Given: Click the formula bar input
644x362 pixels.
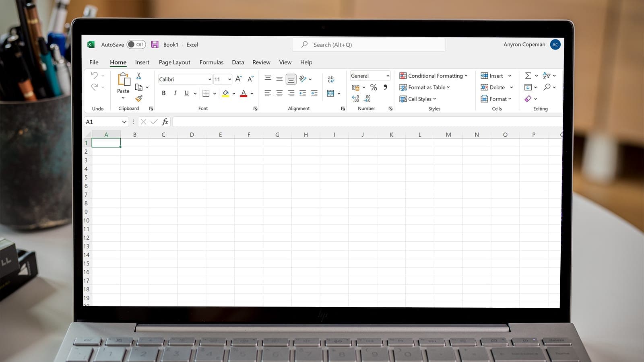Looking at the screenshot, I should (x=367, y=122).
